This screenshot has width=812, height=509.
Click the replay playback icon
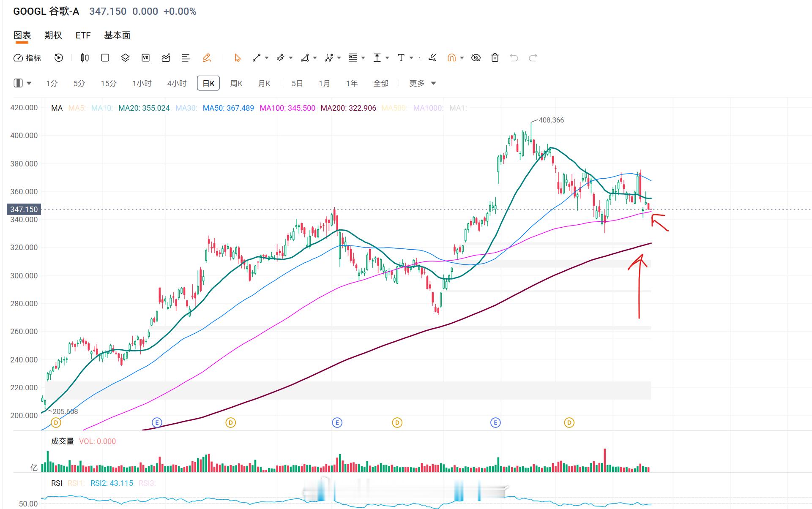tap(59, 58)
